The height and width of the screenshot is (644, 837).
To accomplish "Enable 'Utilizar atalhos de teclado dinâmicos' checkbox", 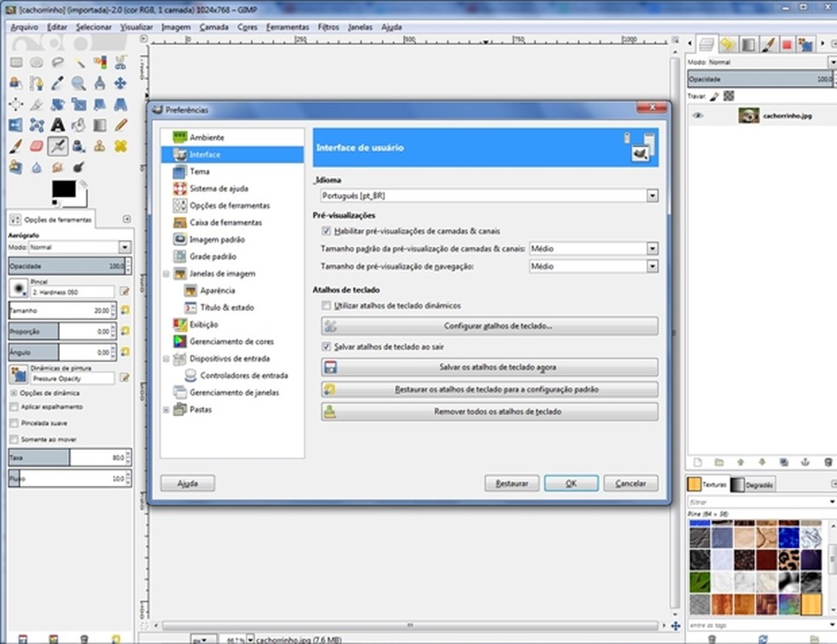I will coord(326,305).
